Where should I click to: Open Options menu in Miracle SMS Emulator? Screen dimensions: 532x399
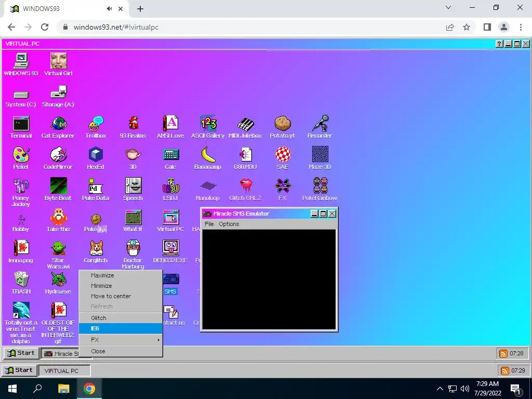pyautogui.click(x=229, y=224)
